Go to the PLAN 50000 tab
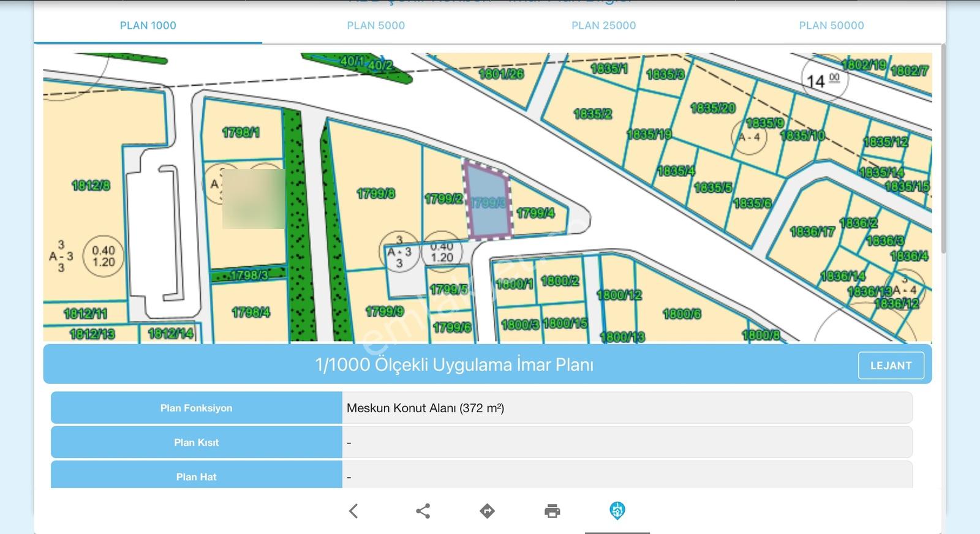Image resolution: width=980 pixels, height=534 pixels. (x=832, y=26)
